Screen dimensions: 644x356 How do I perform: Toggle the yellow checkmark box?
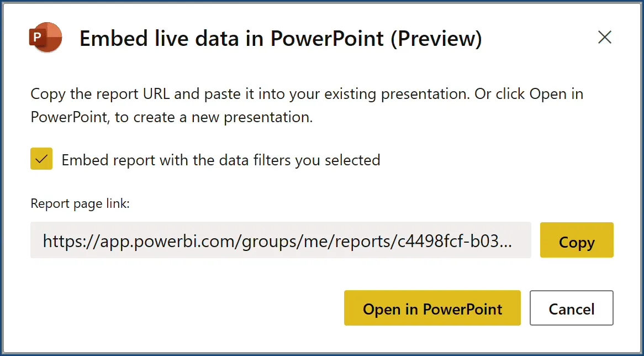click(41, 159)
